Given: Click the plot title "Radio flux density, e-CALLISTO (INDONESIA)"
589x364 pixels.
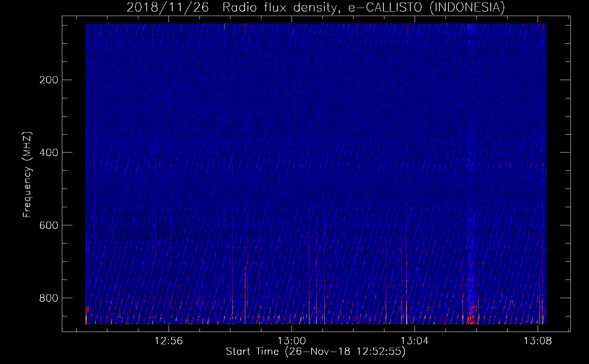Looking at the screenshot, I should pos(364,7).
